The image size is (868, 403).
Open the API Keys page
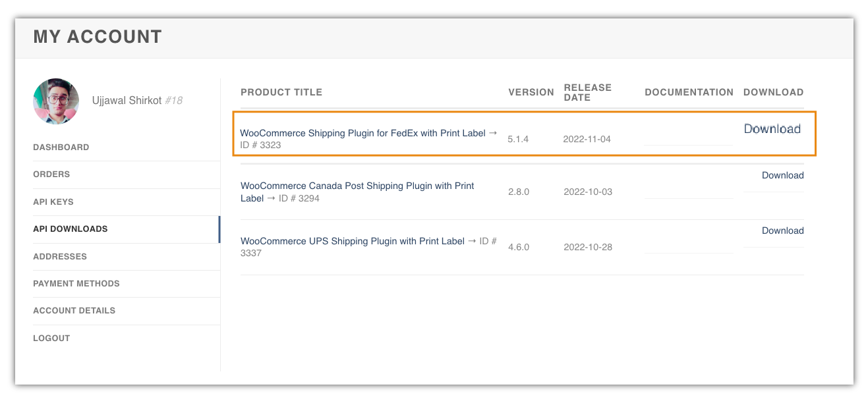coord(53,201)
